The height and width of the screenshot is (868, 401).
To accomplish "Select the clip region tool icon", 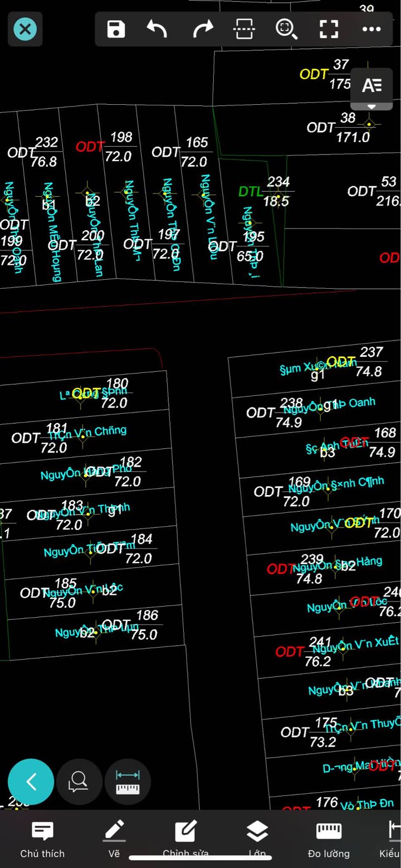I will (244, 29).
